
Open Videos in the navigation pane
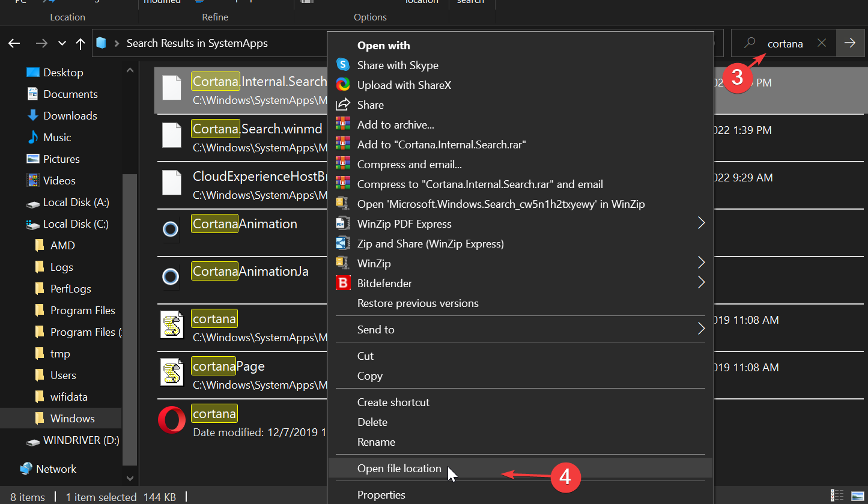[x=59, y=180]
